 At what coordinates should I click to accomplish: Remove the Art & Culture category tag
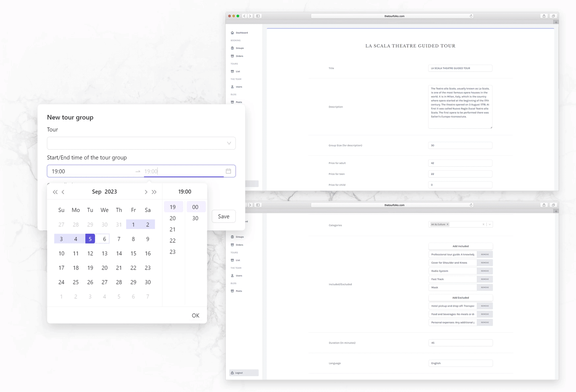coord(447,224)
